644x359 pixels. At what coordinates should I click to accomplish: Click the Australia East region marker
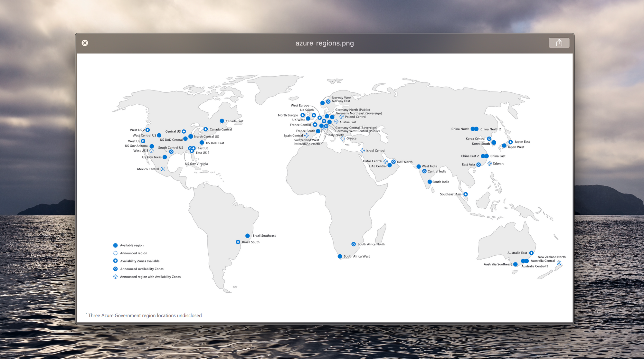click(531, 253)
